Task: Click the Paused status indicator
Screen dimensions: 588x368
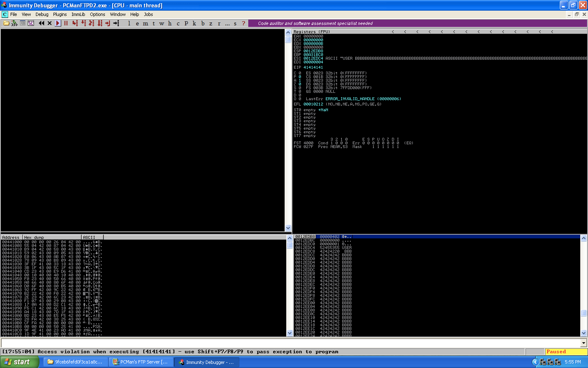Action: pos(566,352)
